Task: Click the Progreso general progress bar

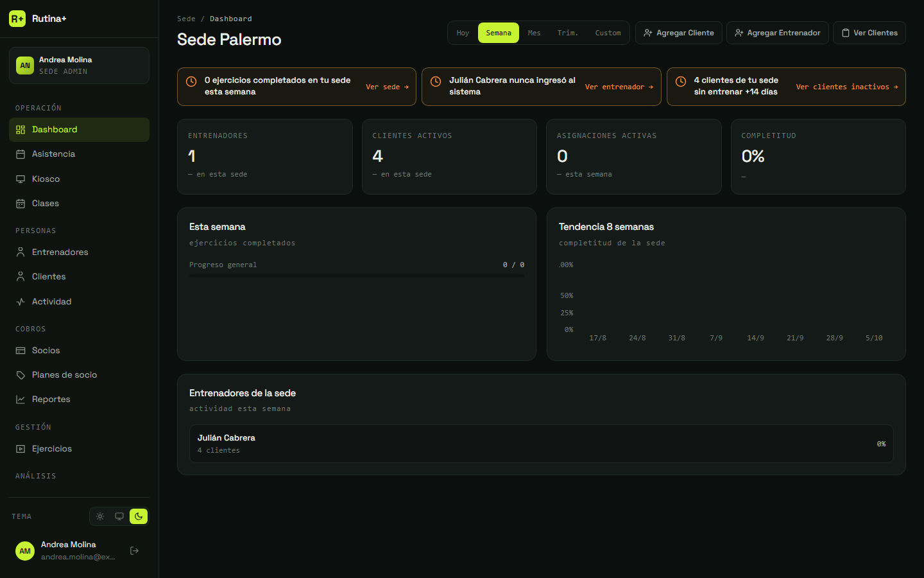Action: click(357, 276)
